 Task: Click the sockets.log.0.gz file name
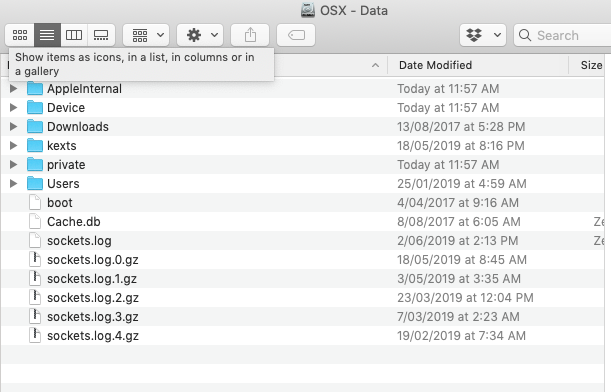93,260
